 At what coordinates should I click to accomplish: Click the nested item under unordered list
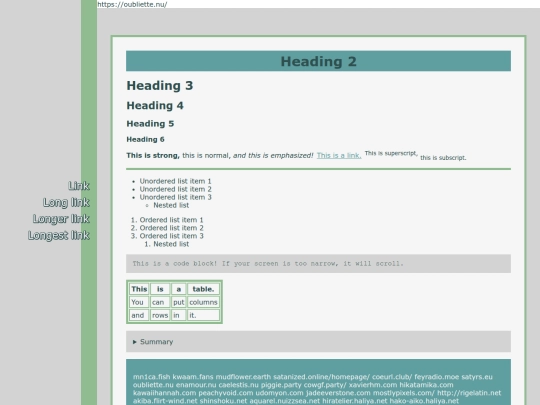click(171, 205)
